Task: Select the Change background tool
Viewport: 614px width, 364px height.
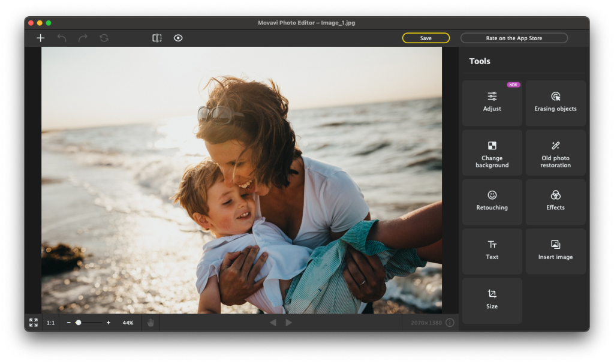Action: [x=492, y=152]
